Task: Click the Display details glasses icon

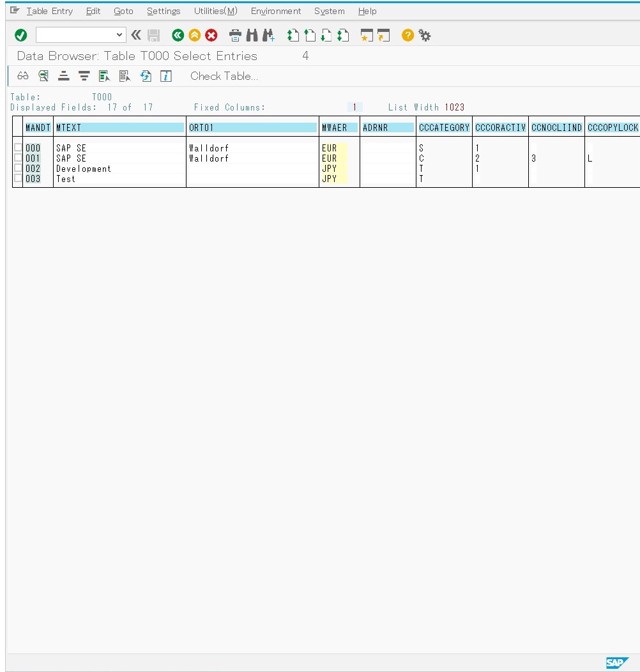Action: pos(23,76)
